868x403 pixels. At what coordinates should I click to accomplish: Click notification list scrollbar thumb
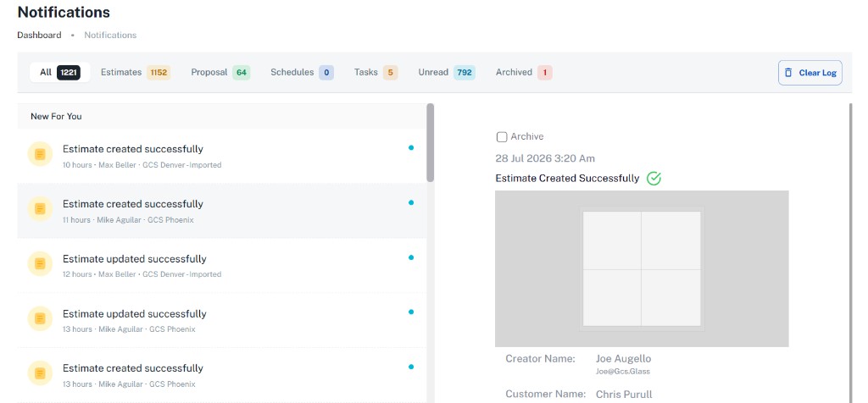pos(430,142)
